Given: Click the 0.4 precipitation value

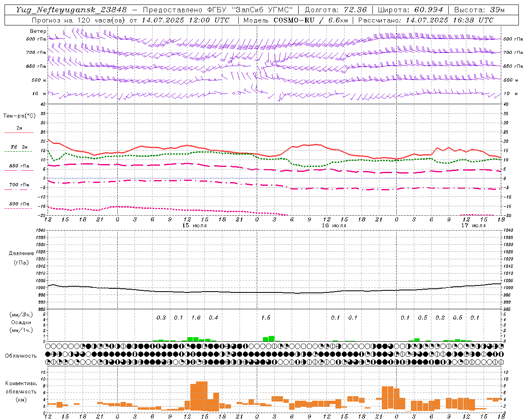Looking at the screenshot, I should (x=213, y=317).
